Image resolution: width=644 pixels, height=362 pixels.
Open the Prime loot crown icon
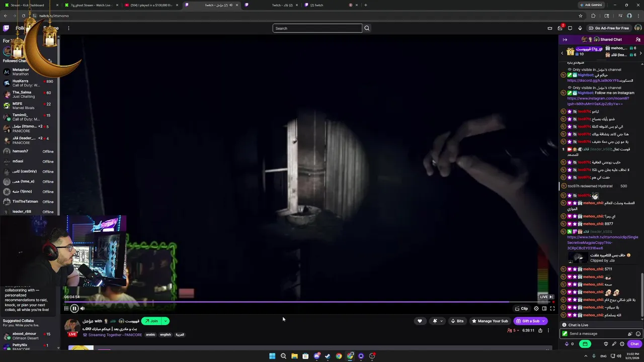click(x=550, y=28)
